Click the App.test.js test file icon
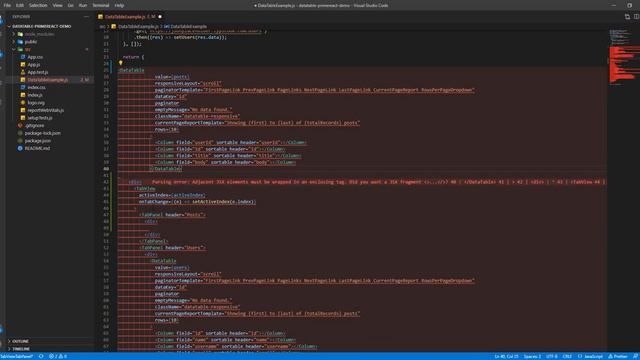Screen dimensions: 640x360 (x=23, y=72)
